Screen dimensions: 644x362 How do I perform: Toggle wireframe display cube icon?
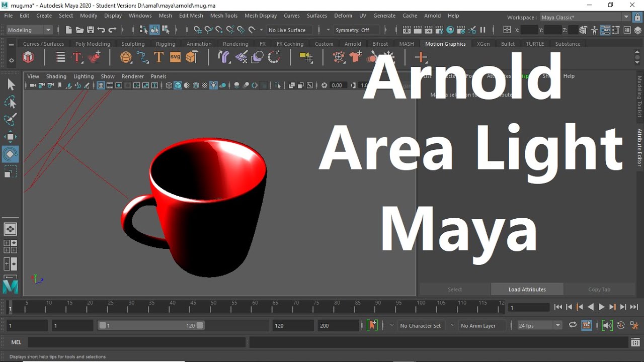point(169,85)
